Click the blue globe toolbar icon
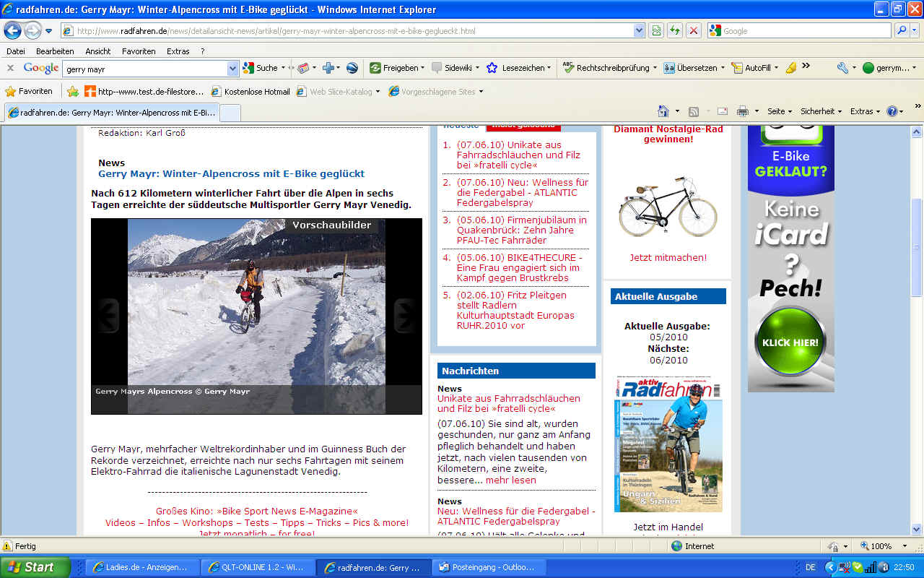 tap(352, 68)
